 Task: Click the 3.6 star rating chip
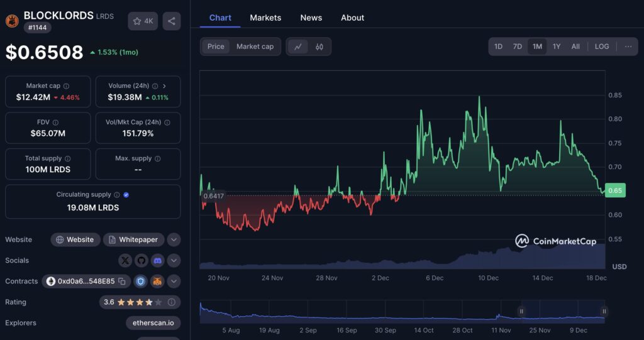(140, 302)
